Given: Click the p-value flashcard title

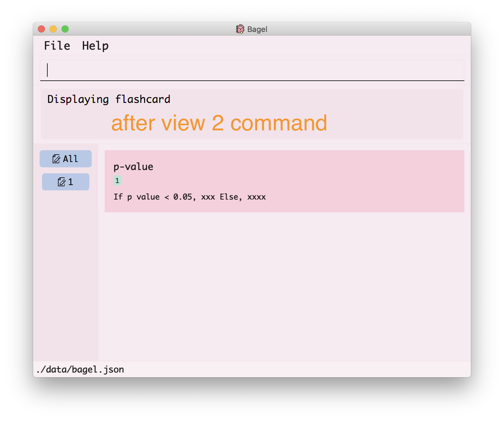Looking at the screenshot, I should (x=133, y=167).
